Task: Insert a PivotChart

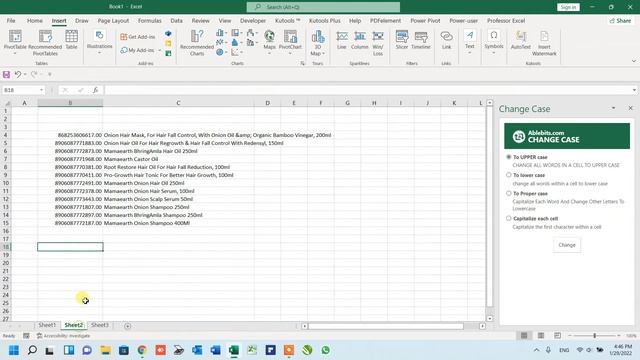Action: tap(290, 42)
